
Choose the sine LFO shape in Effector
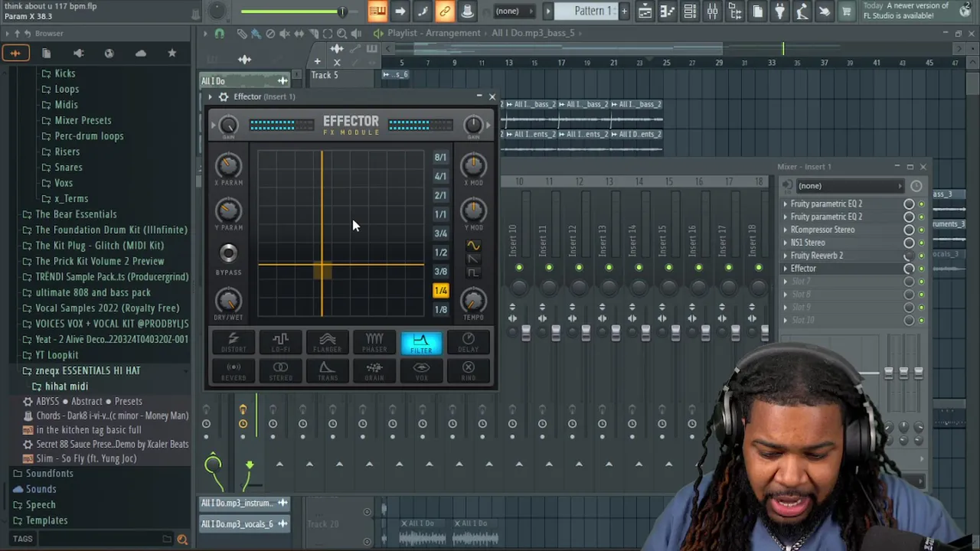[x=473, y=246]
